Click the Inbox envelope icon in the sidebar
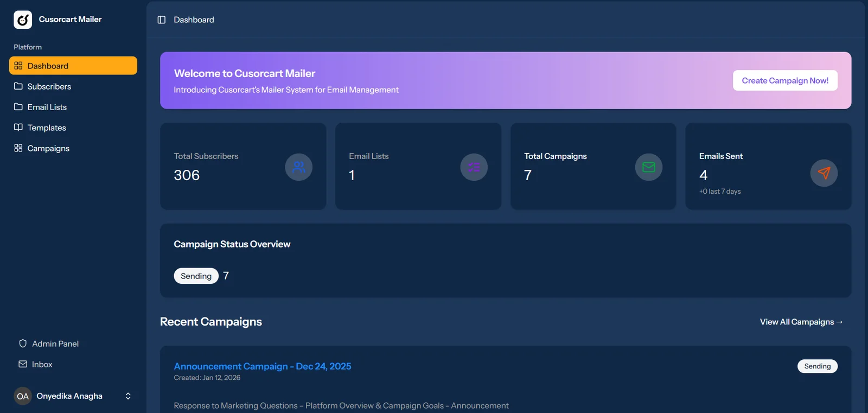This screenshot has width=868, height=413. click(23, 364)
